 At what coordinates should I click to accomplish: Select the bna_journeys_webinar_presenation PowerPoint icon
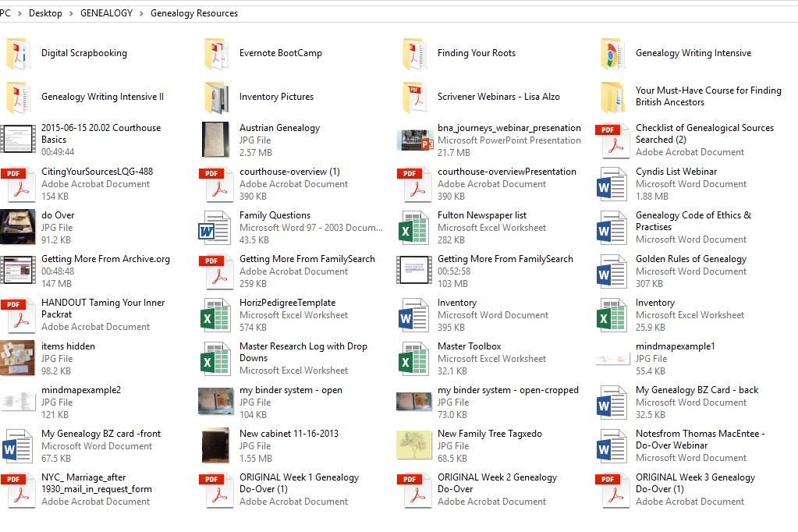pos(414,140)
